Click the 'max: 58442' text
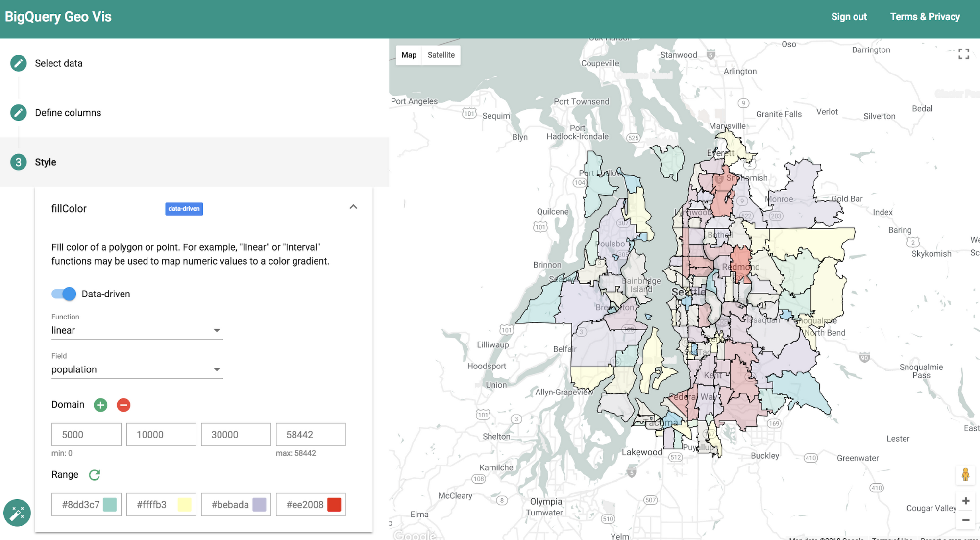Screen dimensions: 980x540 click(296, 453)
